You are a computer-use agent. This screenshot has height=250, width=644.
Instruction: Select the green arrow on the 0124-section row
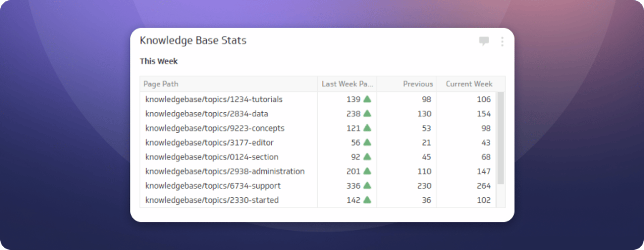(x=367, y=157)
